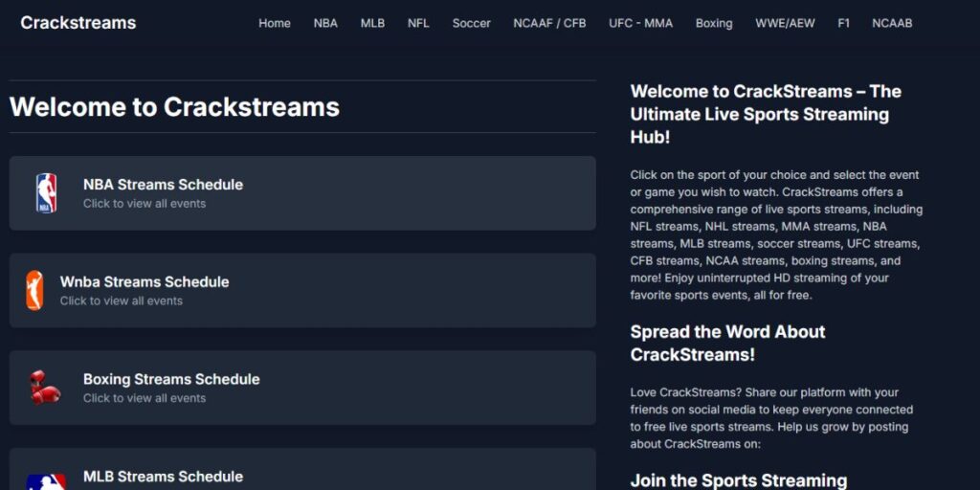The width and height of the screenshot is (980, 490).
Task: Open the WWE/AEW navigation link
Action: coord(785,23)
